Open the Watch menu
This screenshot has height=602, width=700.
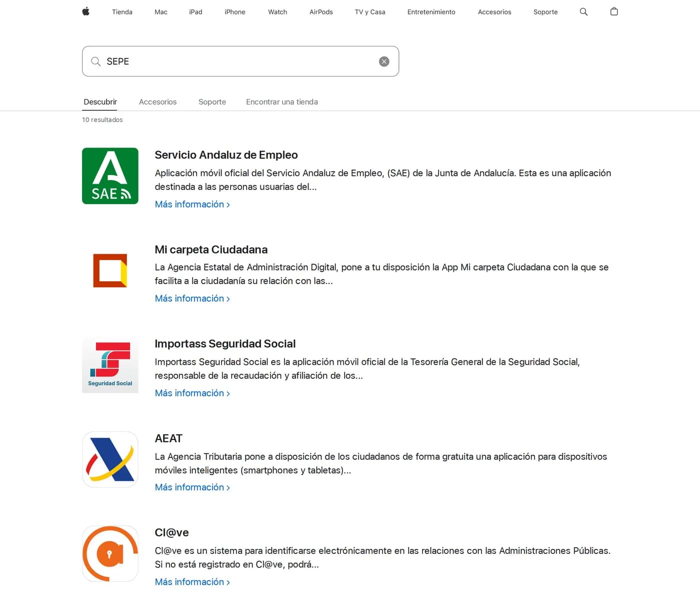point(277,12)
